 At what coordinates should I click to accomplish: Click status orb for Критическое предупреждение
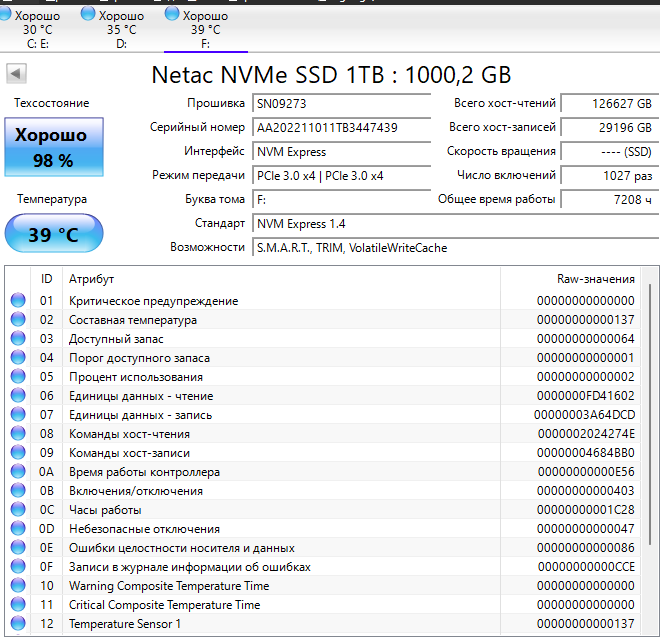coord(18,301)
